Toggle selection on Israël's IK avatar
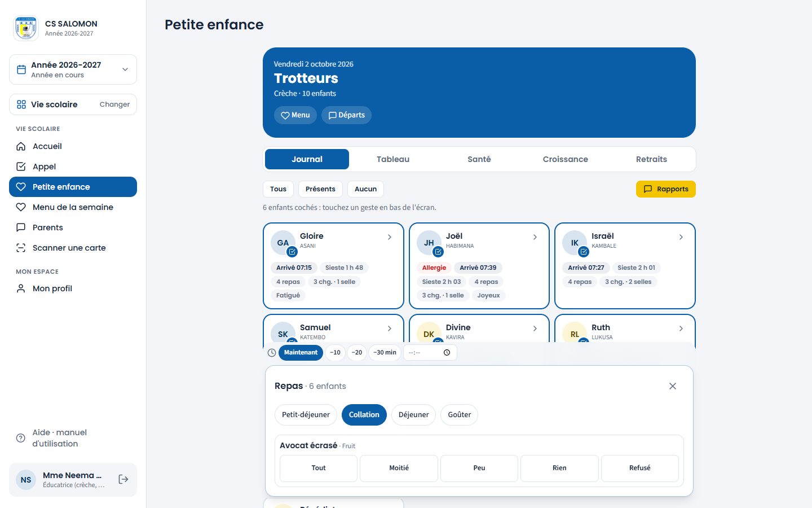 (x=575, y=243)
